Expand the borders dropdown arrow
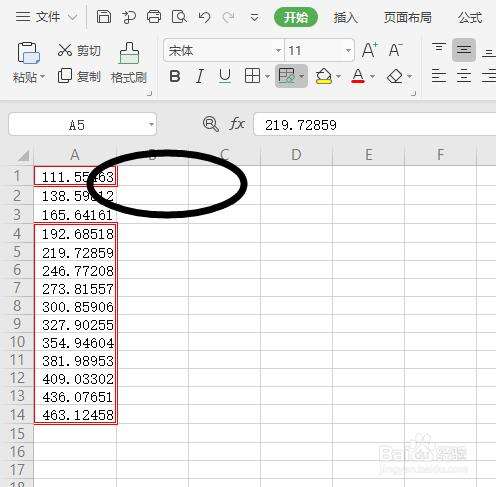This screenshot has width=496, height=487. (x=267, y=76)
